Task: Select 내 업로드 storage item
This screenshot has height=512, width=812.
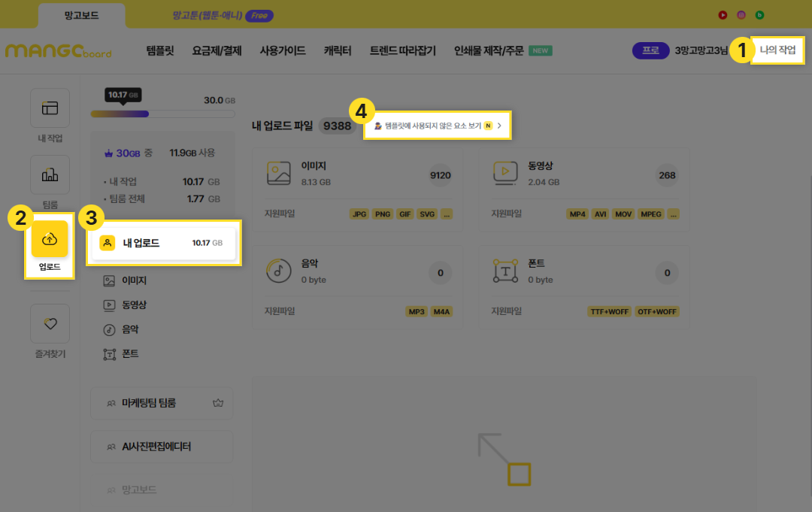Action: [x=162, y=243]
